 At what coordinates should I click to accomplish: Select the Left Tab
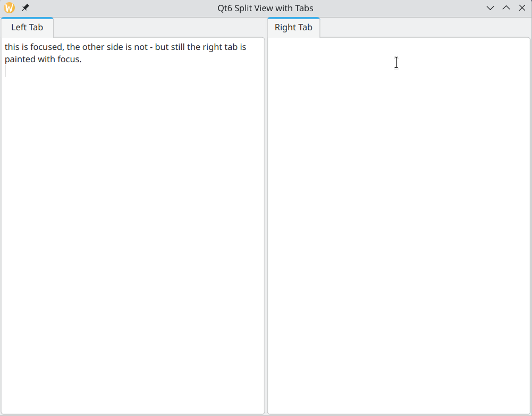coord(27,28)
